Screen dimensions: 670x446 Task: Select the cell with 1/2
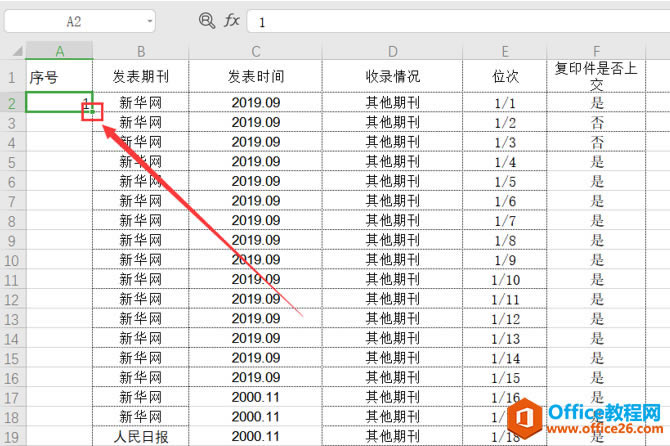(x=505, y=122)
